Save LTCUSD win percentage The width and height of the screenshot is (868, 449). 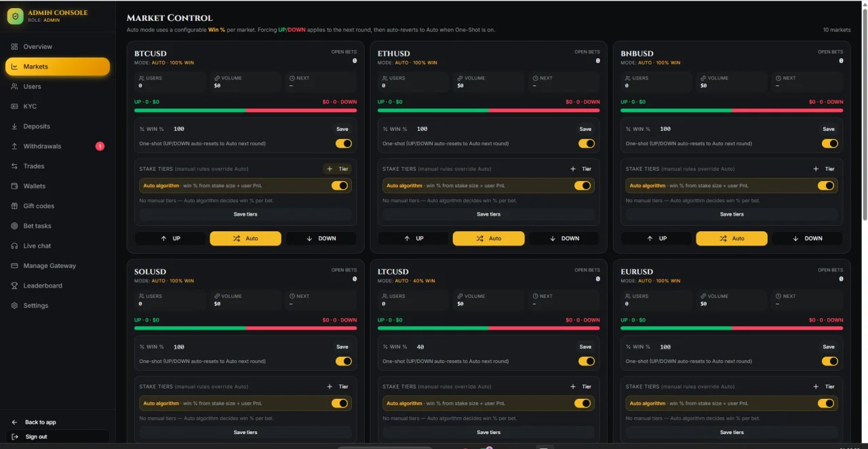pyautogui.click(x=585, y=347)
